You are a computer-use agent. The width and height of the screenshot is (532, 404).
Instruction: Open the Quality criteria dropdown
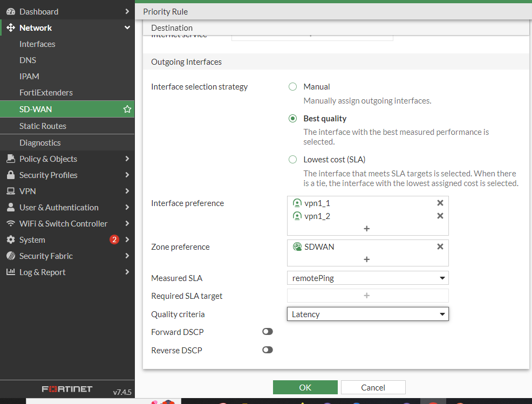click(368, 314)
